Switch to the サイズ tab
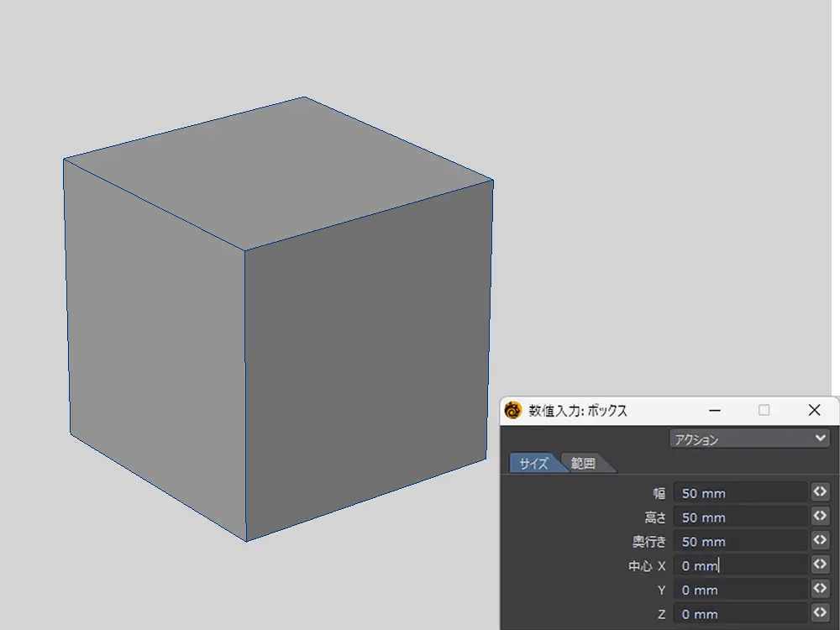Image resolution: width=840 pixels, height=630 pixels. [534, 464]
